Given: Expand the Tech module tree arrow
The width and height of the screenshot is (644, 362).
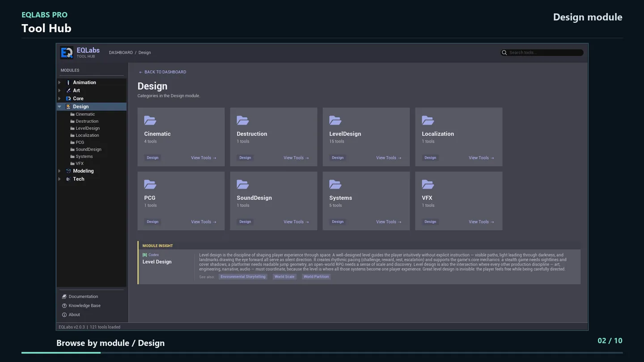Looking at the screenshot, I should [59, 179].
